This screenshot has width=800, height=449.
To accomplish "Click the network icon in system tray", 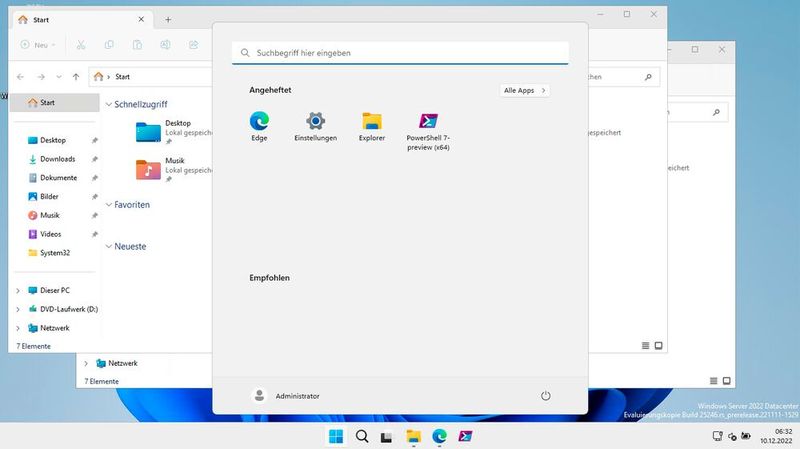I will pos(717,436).
